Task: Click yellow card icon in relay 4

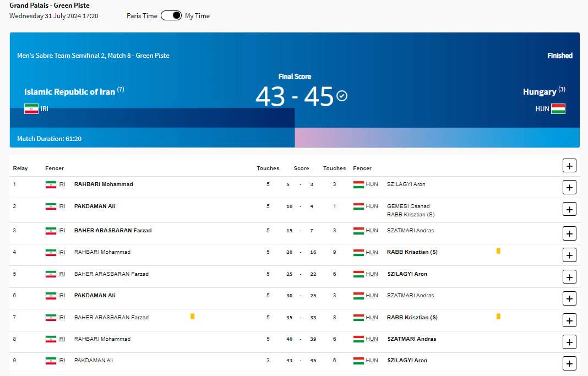Action: click(x=498, y=251)
